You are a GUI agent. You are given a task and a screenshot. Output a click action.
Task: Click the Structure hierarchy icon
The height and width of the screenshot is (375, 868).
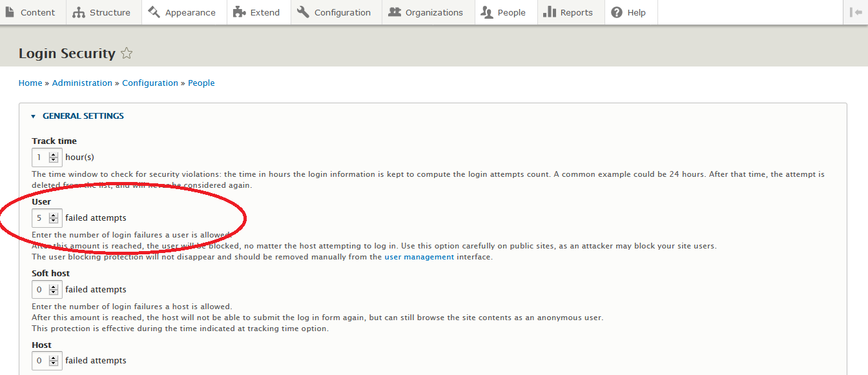(79, 12)
